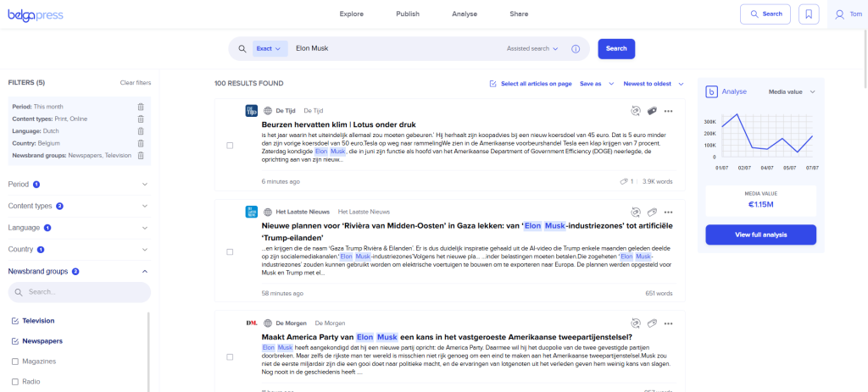Viewport: 868px width, 392px height.
Task: Click globe icon on De Tijd article
Action: coord(268,111)
